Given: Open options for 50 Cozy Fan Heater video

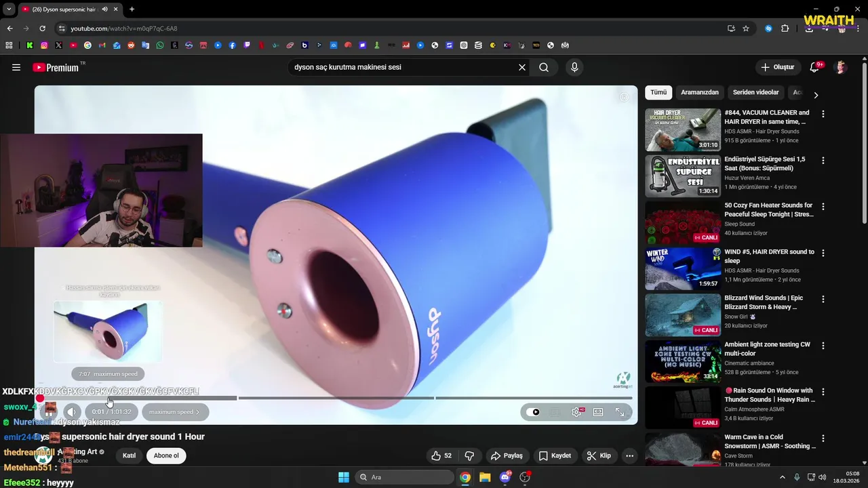Looking at the screenshot, I should 823,206.
